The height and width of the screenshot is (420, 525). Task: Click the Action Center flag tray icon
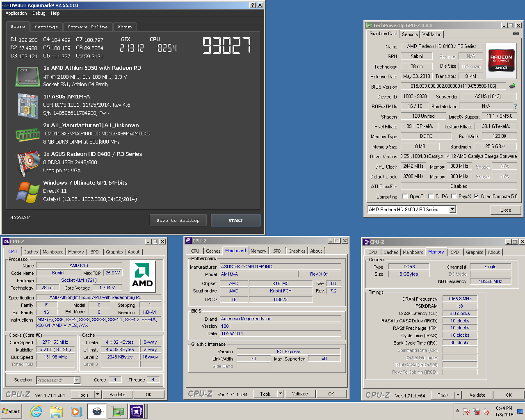(x=466, y=411)
